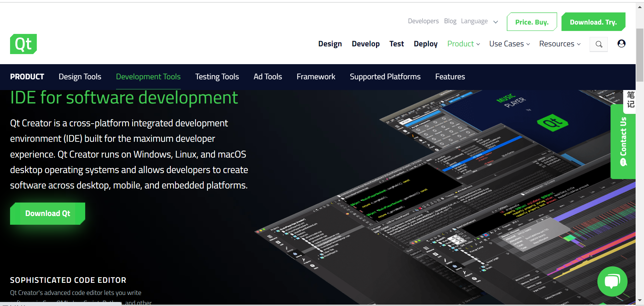The height and width of the screenshot is (306, 644).
Task: Click the Download Qt button
Action: coord(48,214)
